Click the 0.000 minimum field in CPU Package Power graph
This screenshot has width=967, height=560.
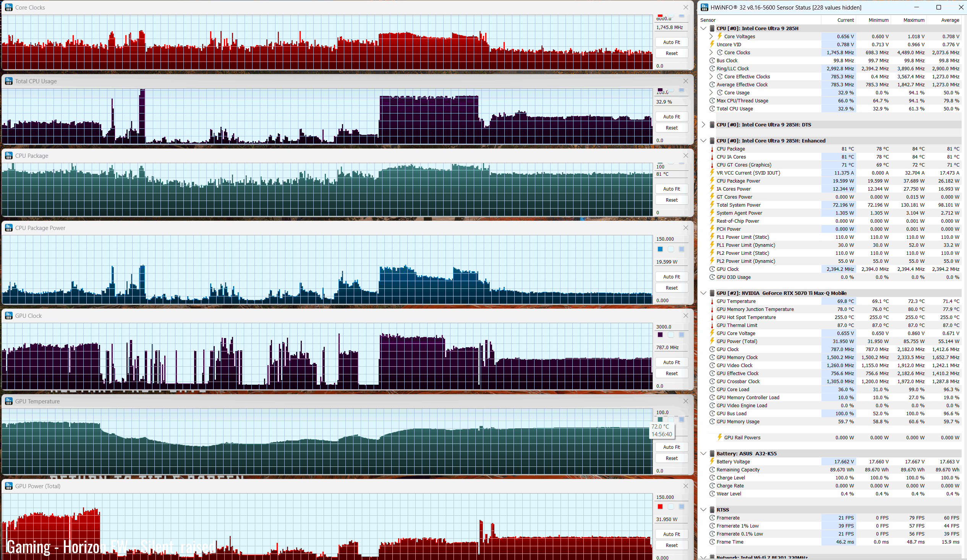pos(671,300)
